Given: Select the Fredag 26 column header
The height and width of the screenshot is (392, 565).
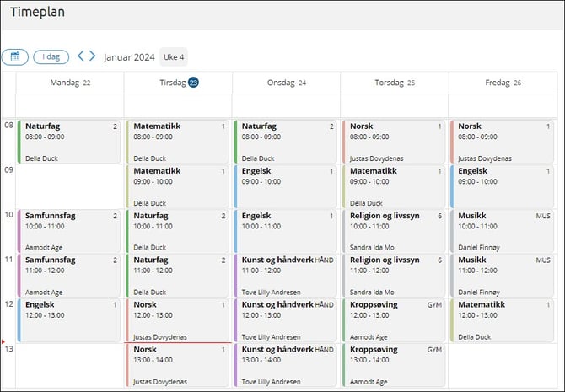Looking at the screenshot, I should click(502, 83).
